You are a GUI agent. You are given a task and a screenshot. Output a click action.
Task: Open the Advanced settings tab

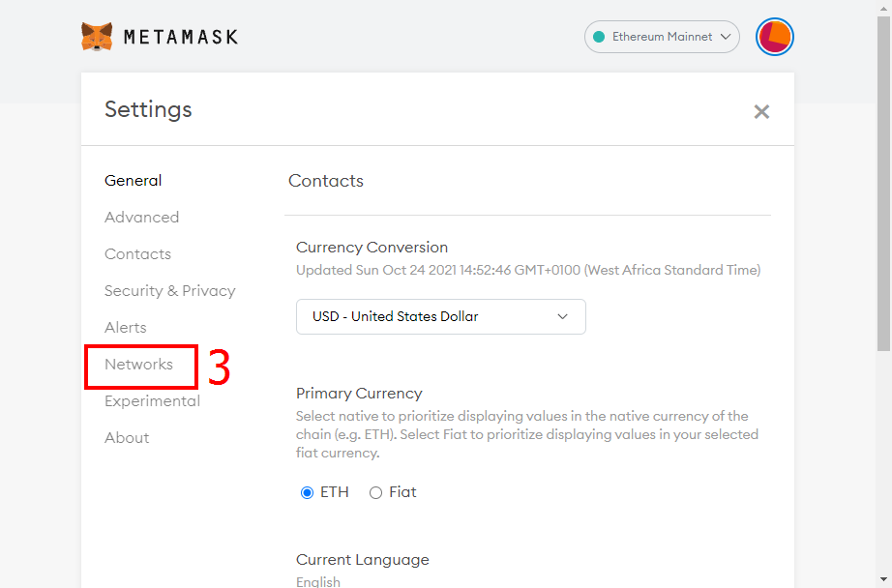pyautogui.click(x=141, y=218)
